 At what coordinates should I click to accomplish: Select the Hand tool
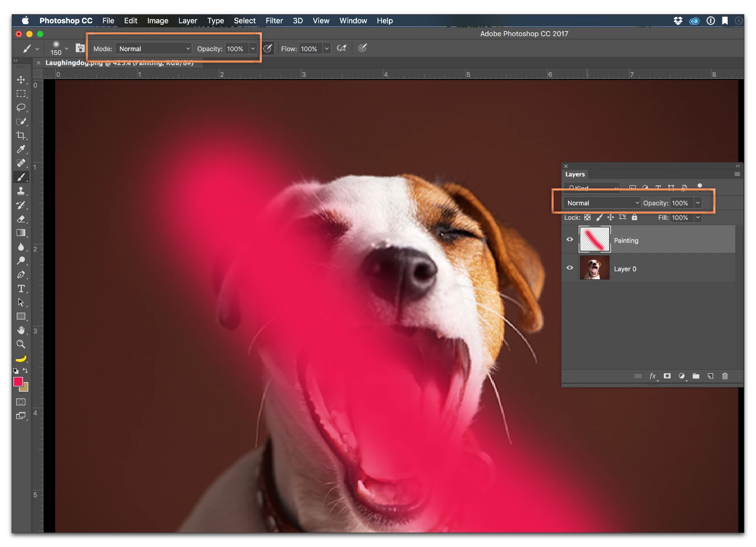click(x=21, y=330)
